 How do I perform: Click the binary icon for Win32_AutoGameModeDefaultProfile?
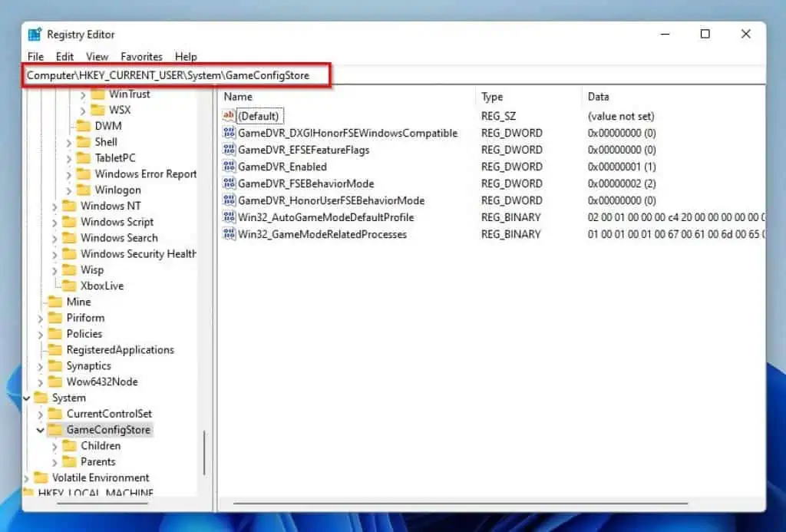tap(229, 217)
